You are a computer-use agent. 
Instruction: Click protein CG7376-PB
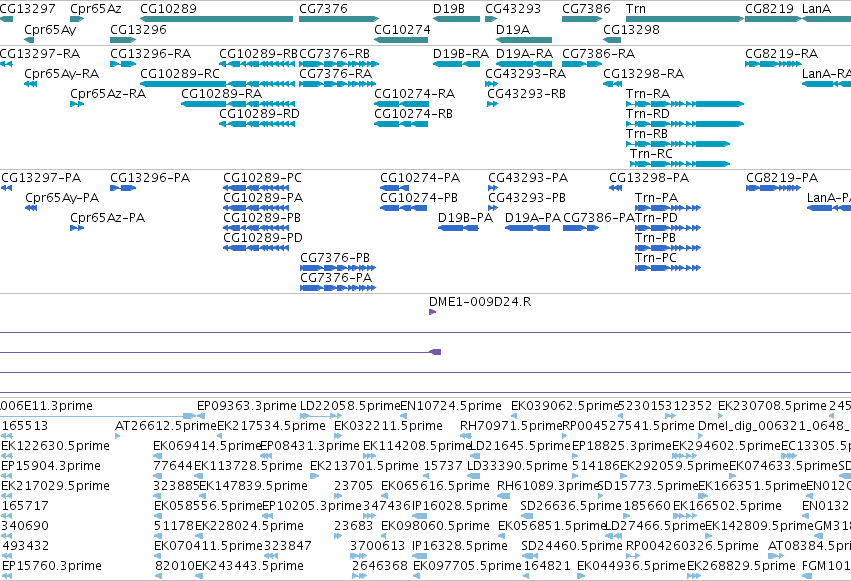[338, 268]
